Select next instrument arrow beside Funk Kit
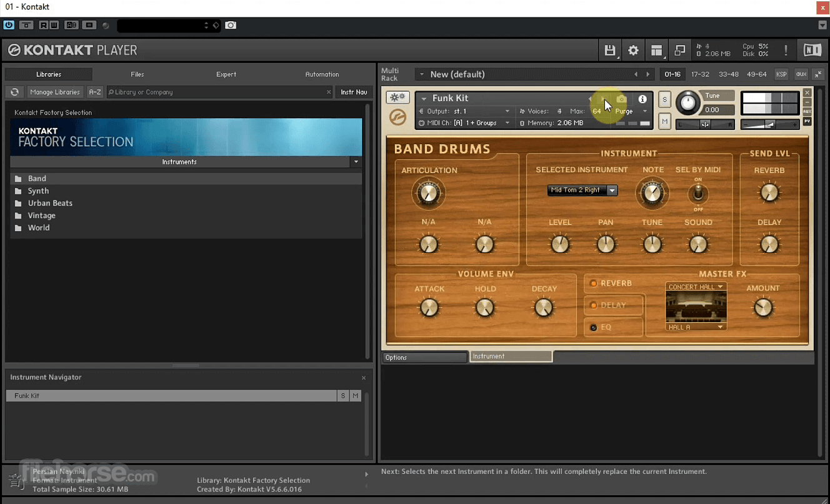The width and height of the screenshot is (830, 504). click(x=604, y=99)
